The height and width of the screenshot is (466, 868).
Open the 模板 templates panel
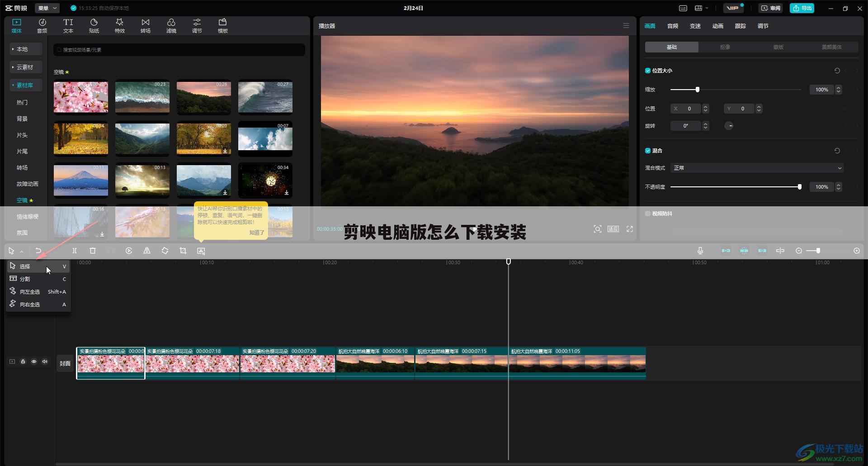(x=223, y=26)
